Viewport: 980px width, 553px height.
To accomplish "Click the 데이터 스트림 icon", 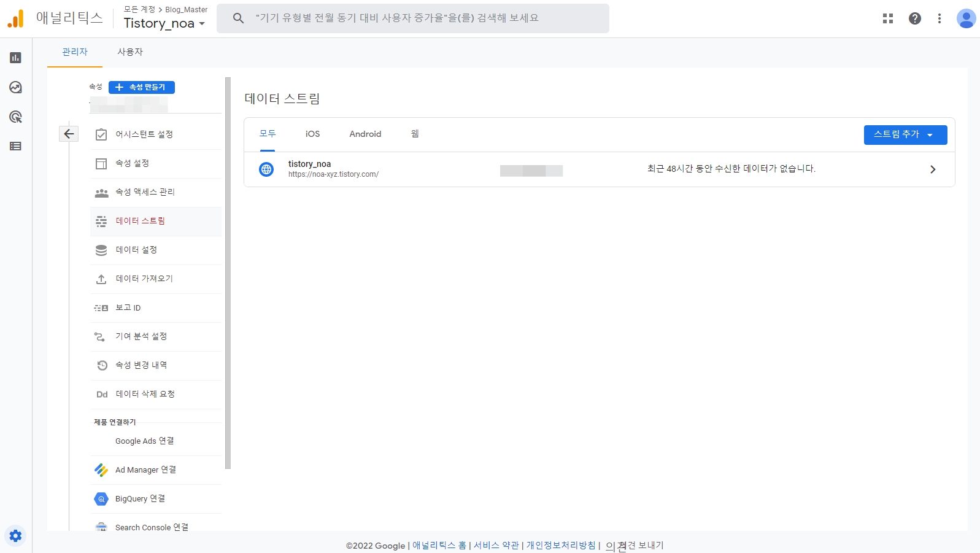I will tap(101, 222).
